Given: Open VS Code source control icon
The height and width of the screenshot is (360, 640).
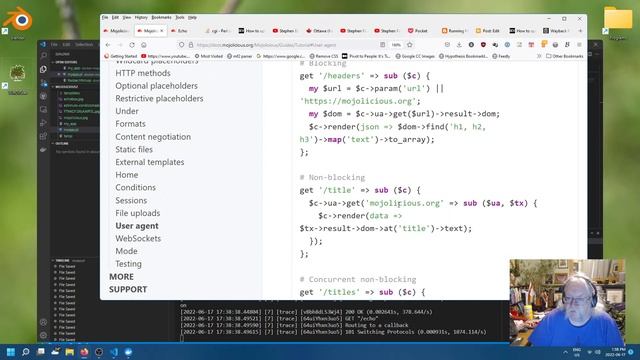Looking at the screenshot, I should pyautogui.click(x=44, y=83).
